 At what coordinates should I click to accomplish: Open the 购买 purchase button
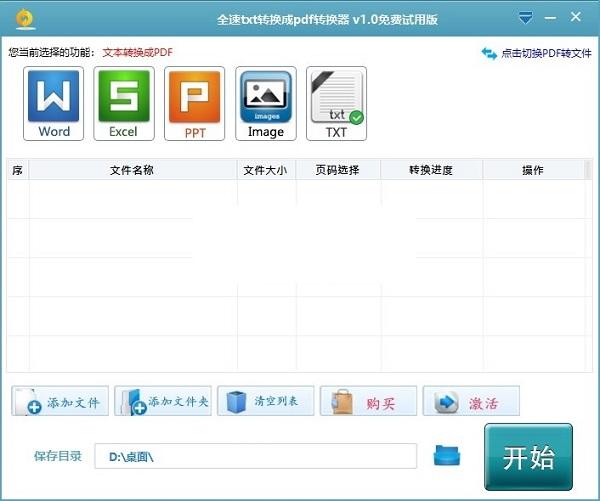368,401
